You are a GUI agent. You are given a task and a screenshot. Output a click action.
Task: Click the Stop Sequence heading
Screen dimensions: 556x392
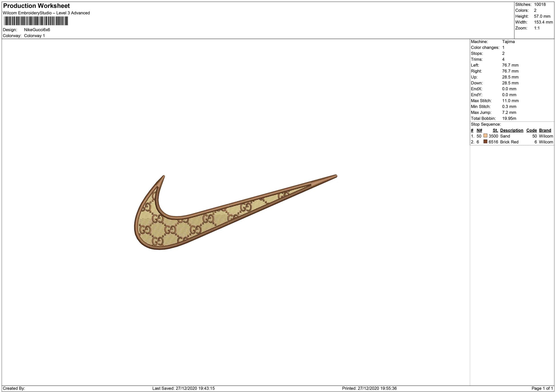pos(486,124)
